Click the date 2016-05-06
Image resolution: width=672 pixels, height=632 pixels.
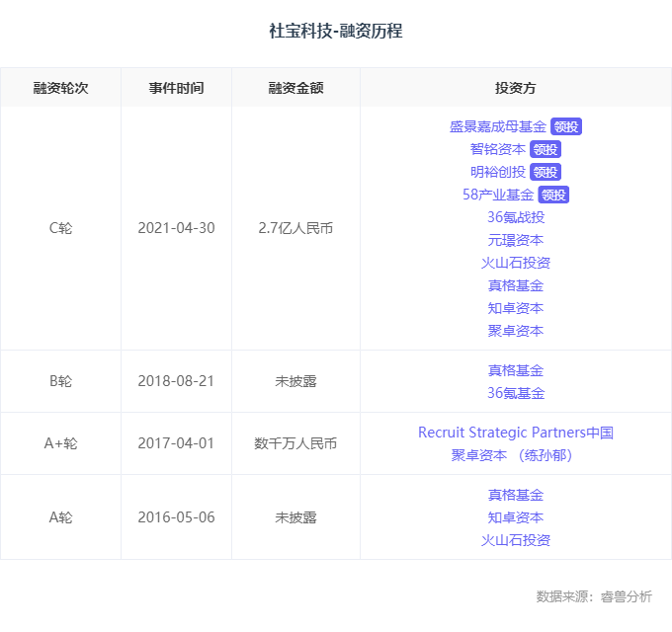point(176,517)
